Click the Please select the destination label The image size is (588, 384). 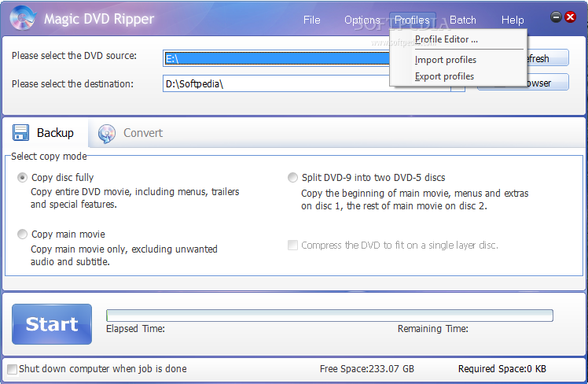72,83
